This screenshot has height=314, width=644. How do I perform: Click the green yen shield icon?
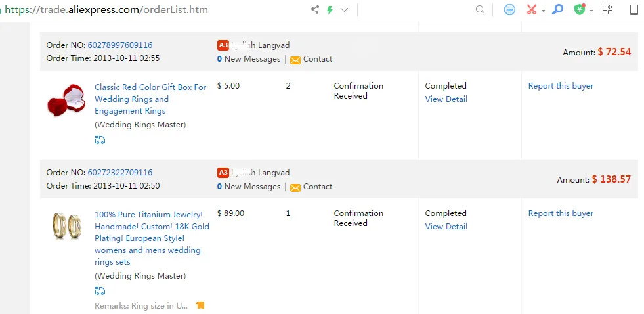(x=580, y=9)
